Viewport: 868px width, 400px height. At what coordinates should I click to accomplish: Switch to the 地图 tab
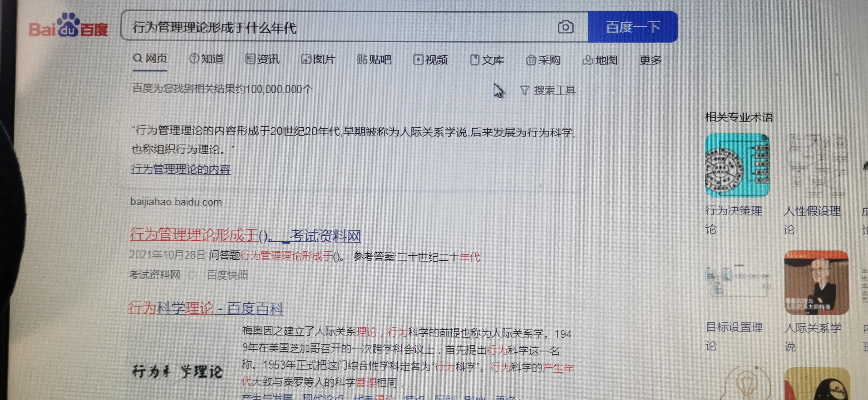(x=600, y=60)
